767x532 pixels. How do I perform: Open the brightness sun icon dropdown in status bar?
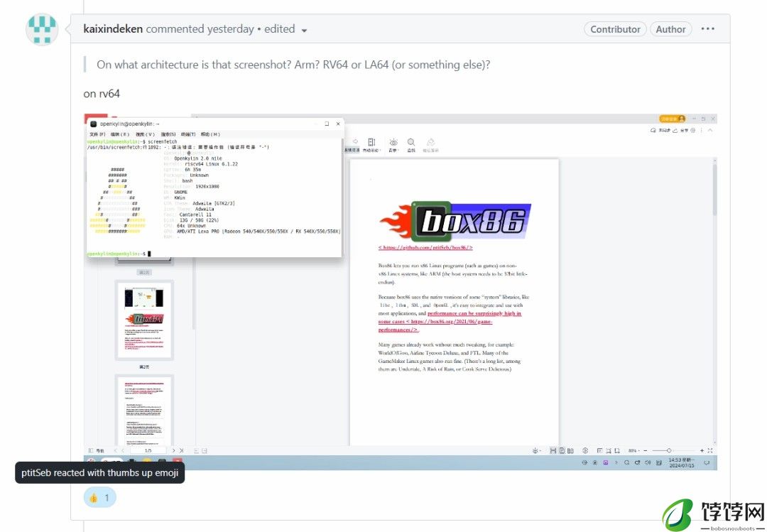pyautogui.click(x=537, y=450)
